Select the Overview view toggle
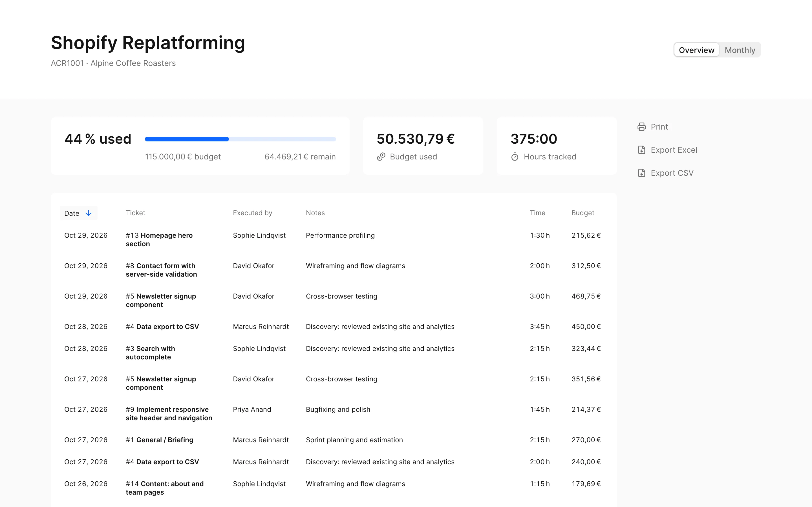812x507 pixels. 697,50
